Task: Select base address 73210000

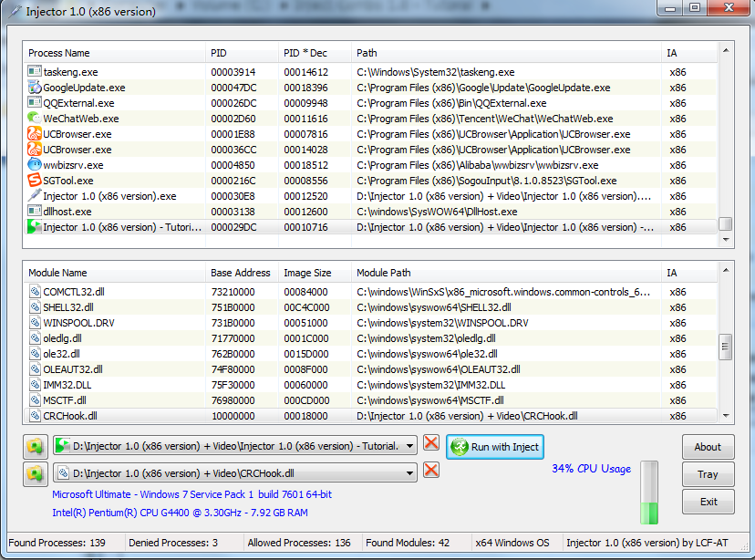Action: 233,292
